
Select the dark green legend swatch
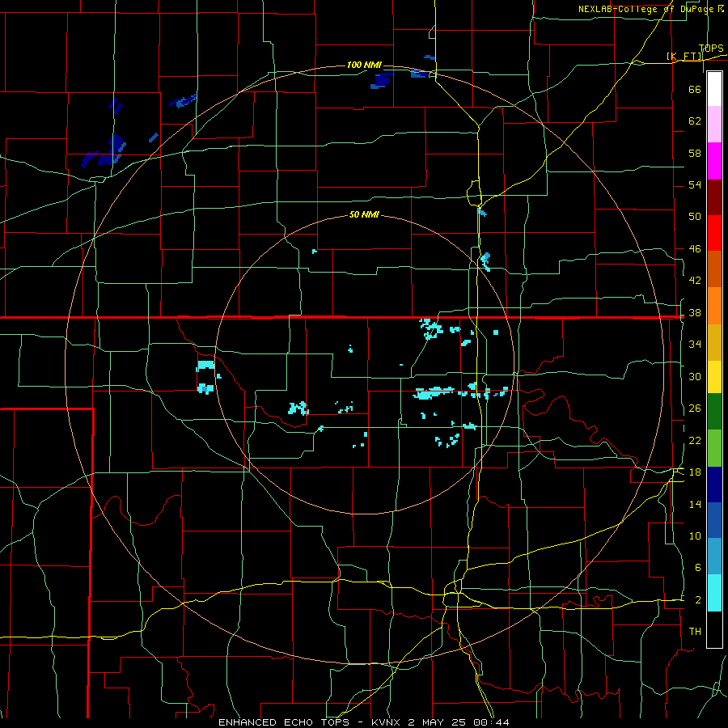click(714, 412)
